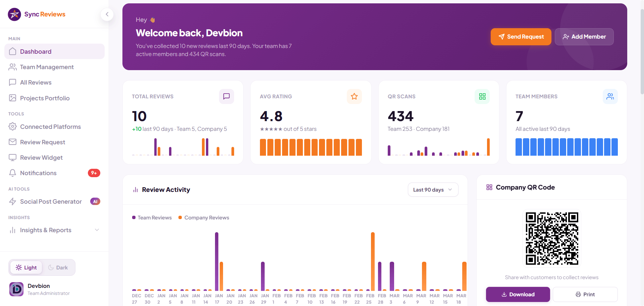
Task: Collapse the sidebar with the chevron button
Action: tap(107, 14)
